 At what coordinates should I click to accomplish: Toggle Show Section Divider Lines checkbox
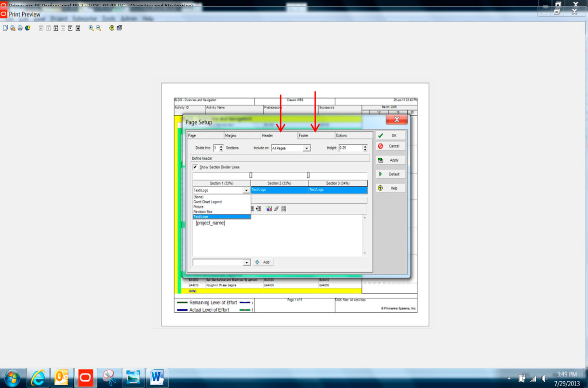pos(195,167)
